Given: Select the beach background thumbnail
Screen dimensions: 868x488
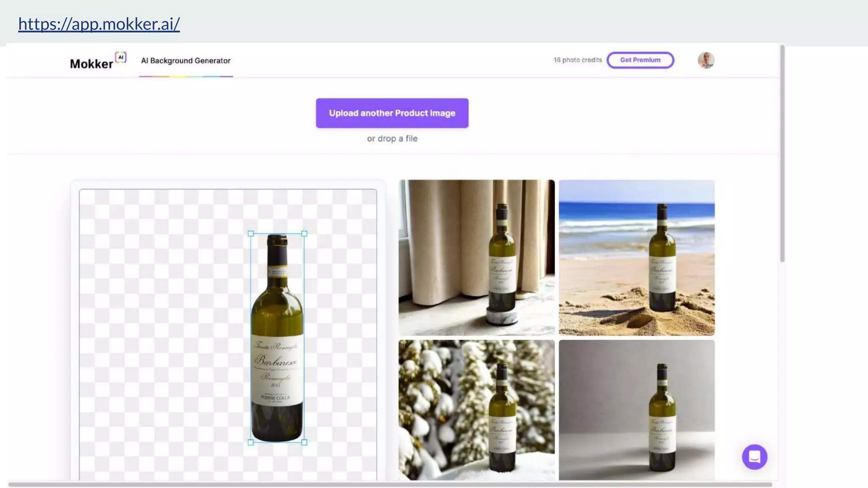Looking at the screenshot, I should pyautogui.click(x=637, y=258).
